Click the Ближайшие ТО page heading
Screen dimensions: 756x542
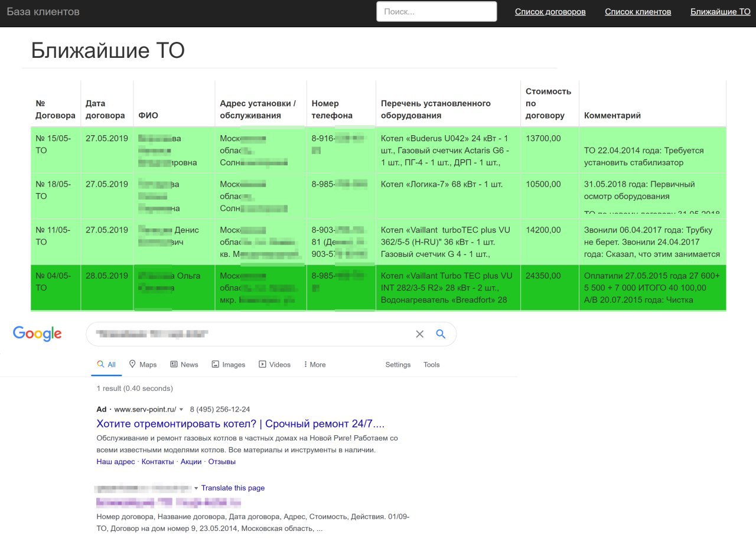[x=108, y=51]
